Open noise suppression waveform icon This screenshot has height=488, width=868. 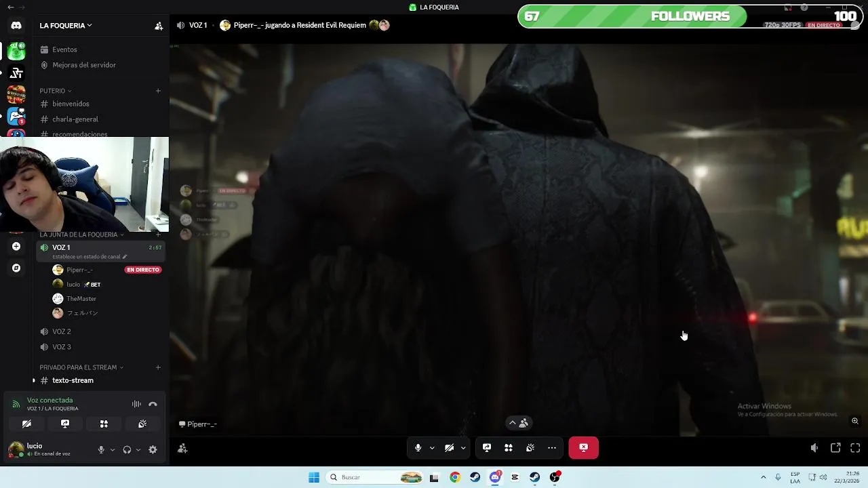tap(136, 404)
